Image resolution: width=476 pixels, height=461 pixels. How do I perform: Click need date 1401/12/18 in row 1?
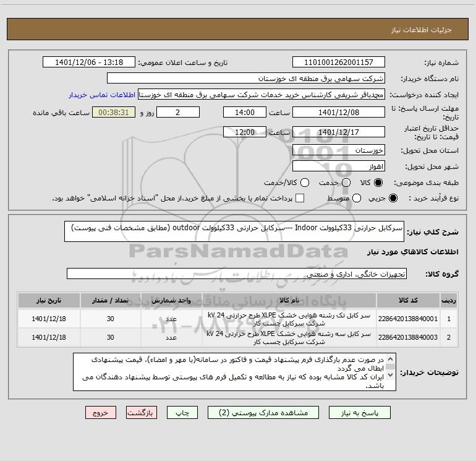point(49,319)
